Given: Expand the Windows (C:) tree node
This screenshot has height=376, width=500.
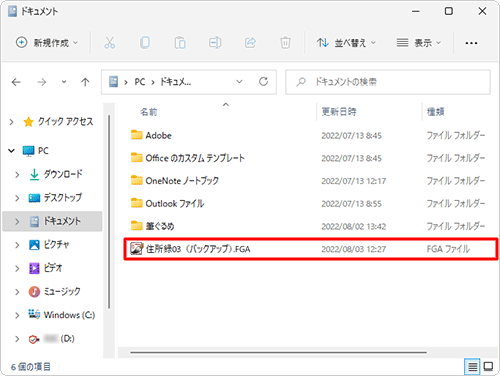Looking at the screenshot, I should pyautogui.click(x=17, y=315).
